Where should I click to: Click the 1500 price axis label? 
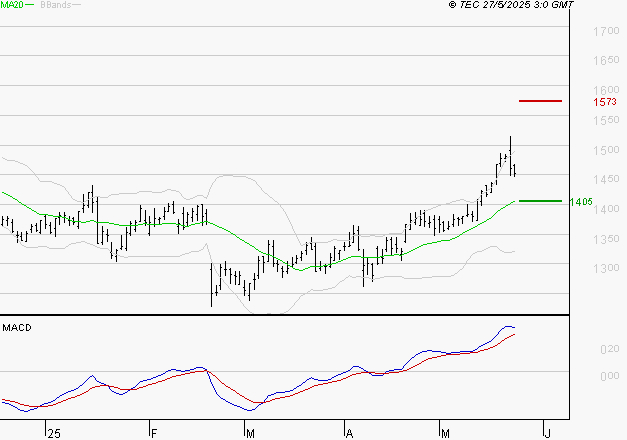pos(606,150)
